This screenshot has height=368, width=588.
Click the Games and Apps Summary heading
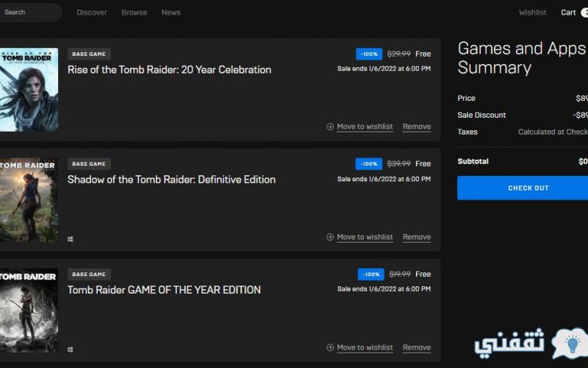pos(522,58)
